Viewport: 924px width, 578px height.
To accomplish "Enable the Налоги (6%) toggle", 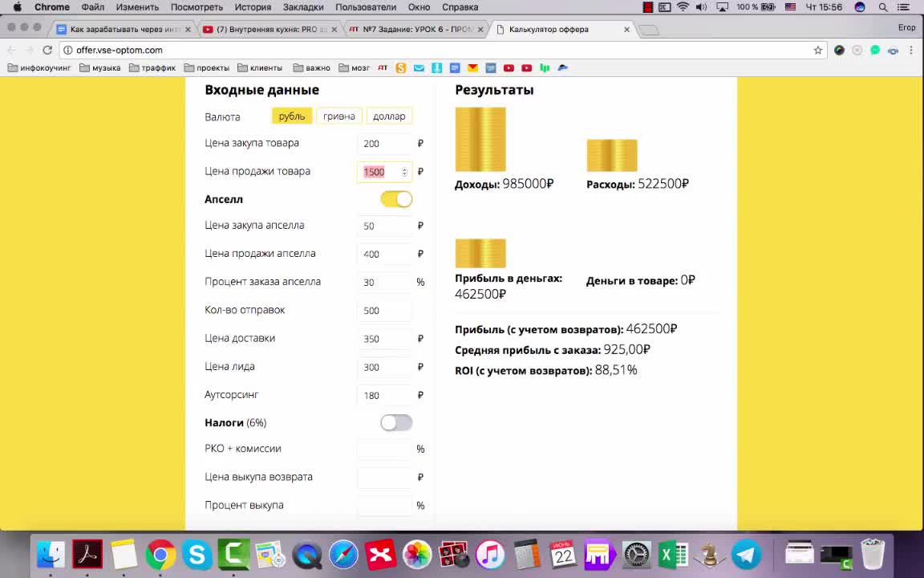I will 396,422.
